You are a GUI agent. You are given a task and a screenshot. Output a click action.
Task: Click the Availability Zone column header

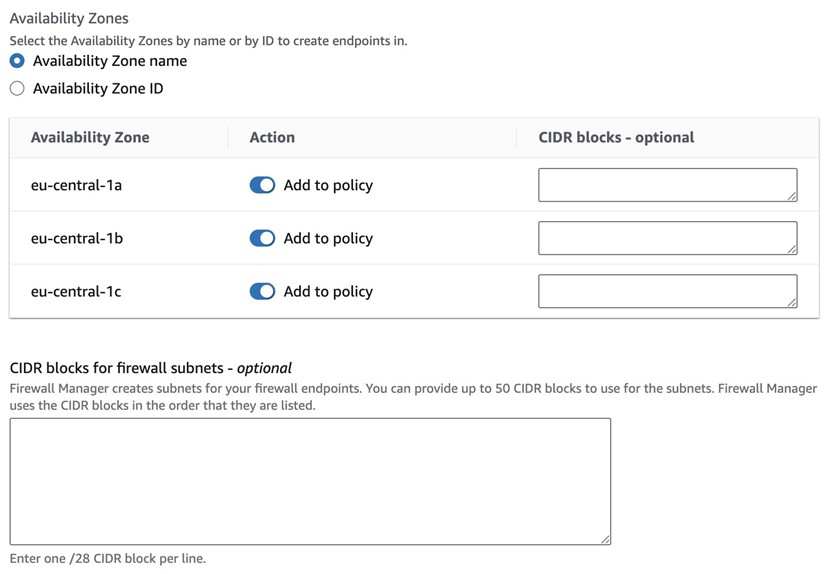90,138
